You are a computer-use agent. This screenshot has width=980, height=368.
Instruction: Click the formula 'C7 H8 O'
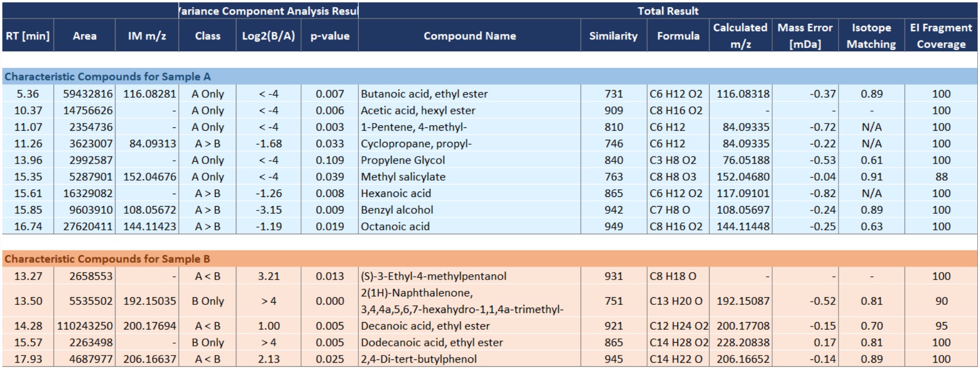click(670, 210)
